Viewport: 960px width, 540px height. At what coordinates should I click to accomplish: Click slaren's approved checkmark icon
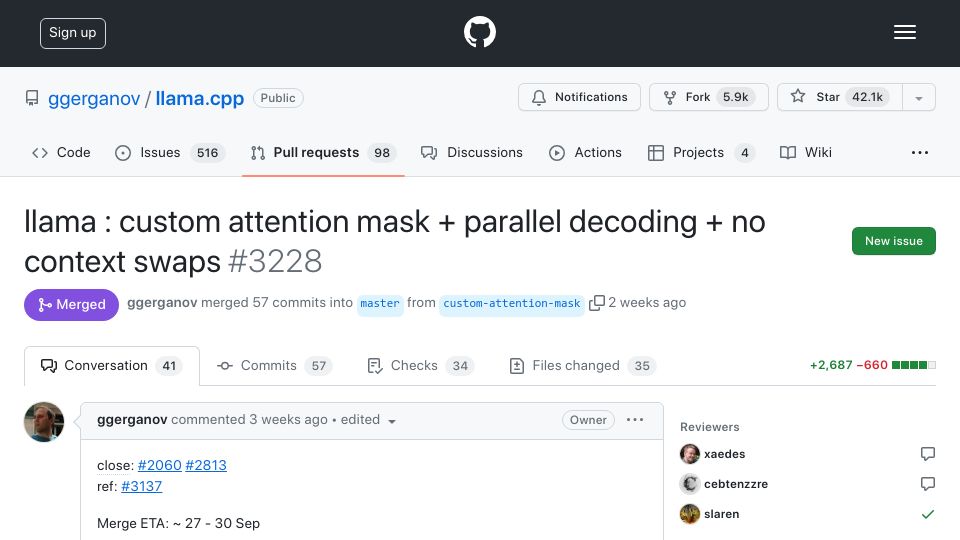928,514
